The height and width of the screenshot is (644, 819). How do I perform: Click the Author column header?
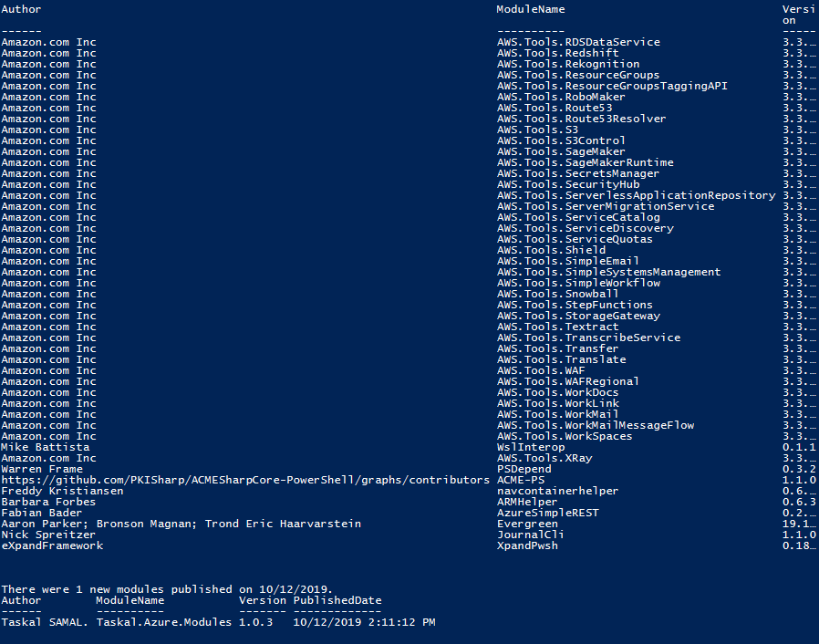21,9
